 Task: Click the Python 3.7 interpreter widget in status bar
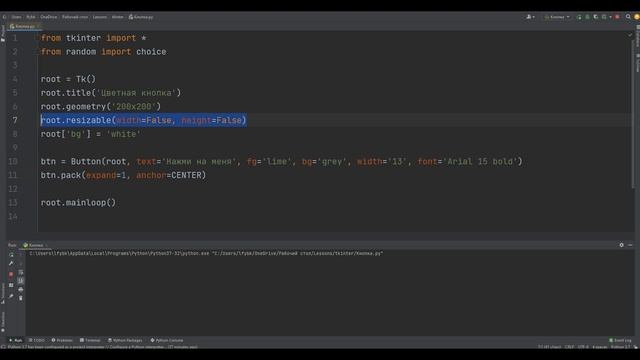(620, 347)
